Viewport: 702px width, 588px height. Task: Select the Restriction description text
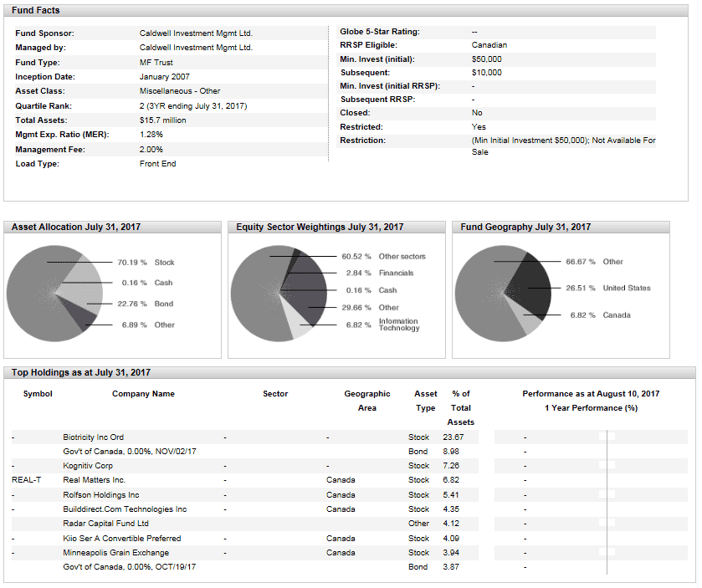pyautogui.click(x=564, y=146)
